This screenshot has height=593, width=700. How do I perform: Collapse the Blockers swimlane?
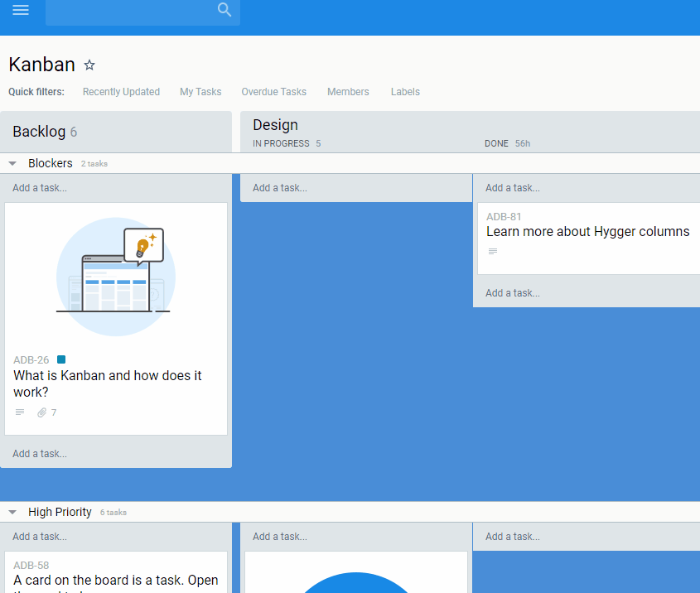12,164
